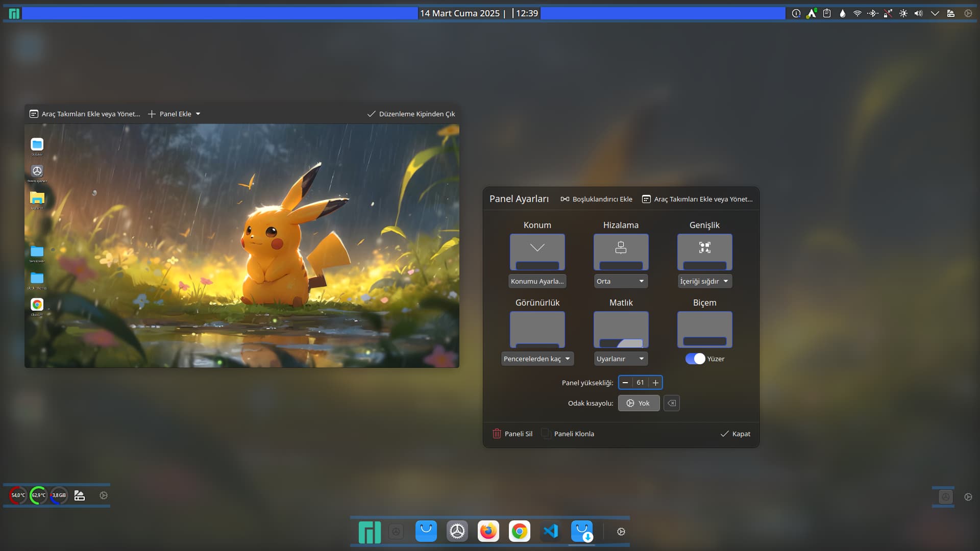980x551 pixels.
Task: Click Paneli Sil with trash icon
Action: [x=512, y=434]
